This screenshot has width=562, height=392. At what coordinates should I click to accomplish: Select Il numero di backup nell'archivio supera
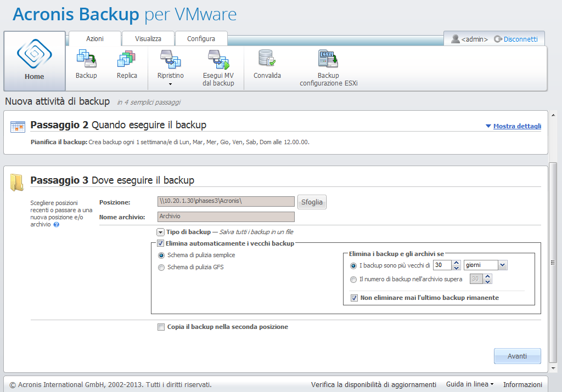click(353, 280)
